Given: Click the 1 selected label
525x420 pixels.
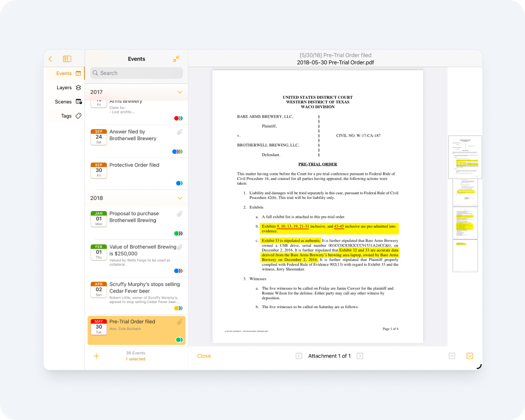Looking at the screenshot, I should (x=135, y=359).
